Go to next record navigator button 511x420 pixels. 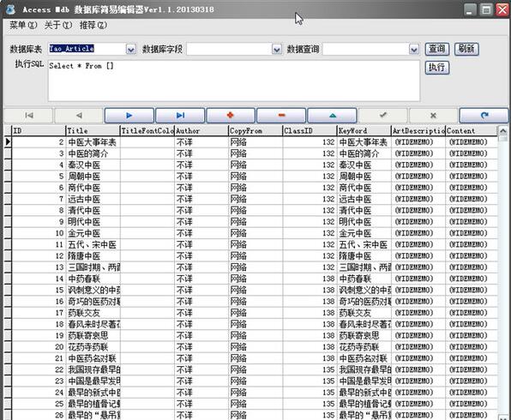(129, 116)
